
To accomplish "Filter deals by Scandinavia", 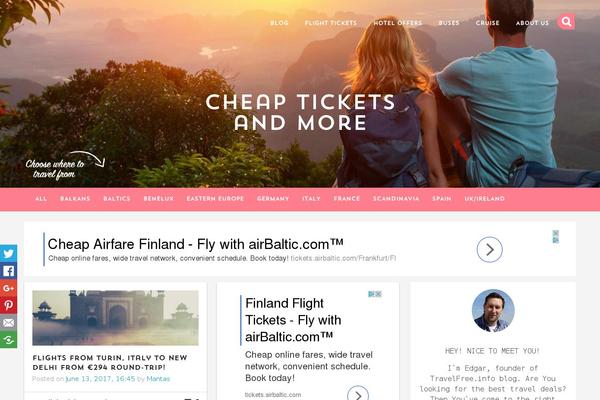I will (396, 199).
